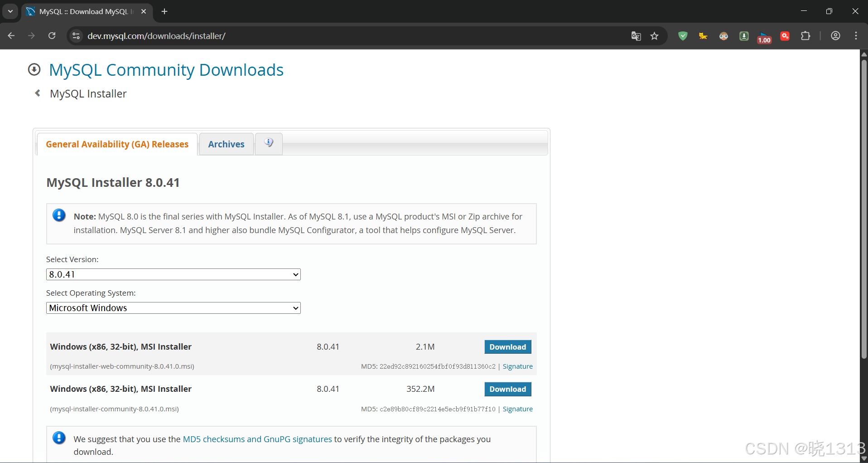868x463 pixels.
Task: Open the extension showing 1.00 badge
Action: (x=764, y=37)
